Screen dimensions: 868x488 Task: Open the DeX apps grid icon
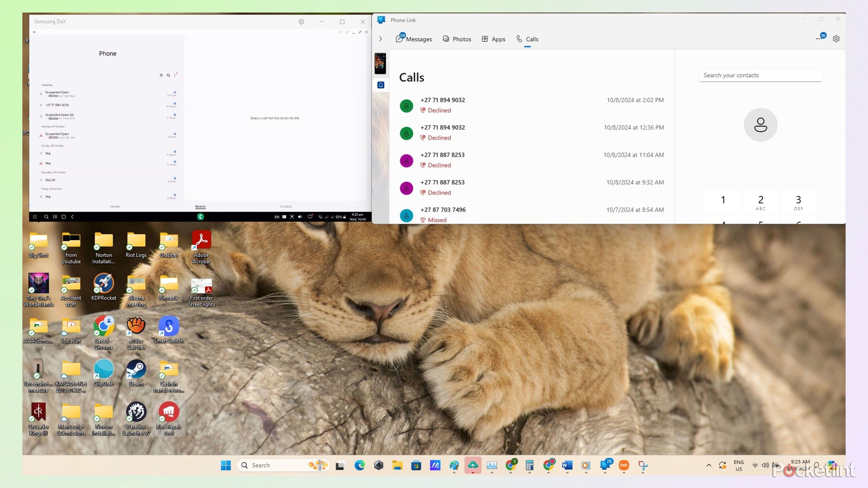[x=35, y=217]
